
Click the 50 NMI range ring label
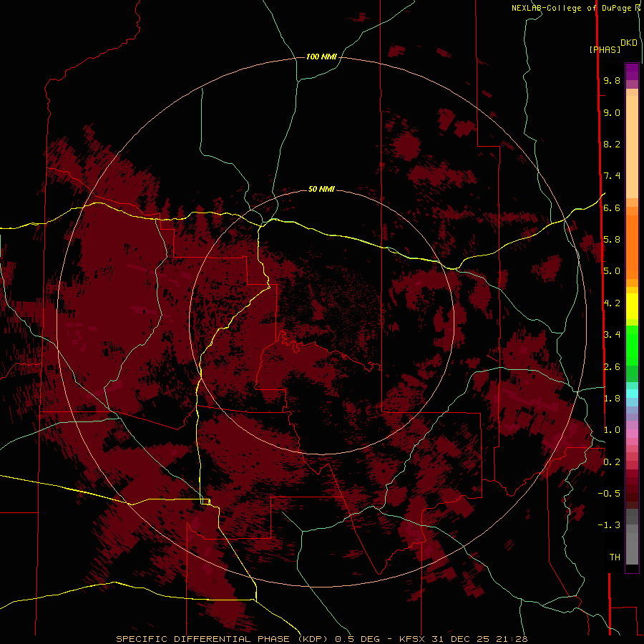[x=321, y=189]
